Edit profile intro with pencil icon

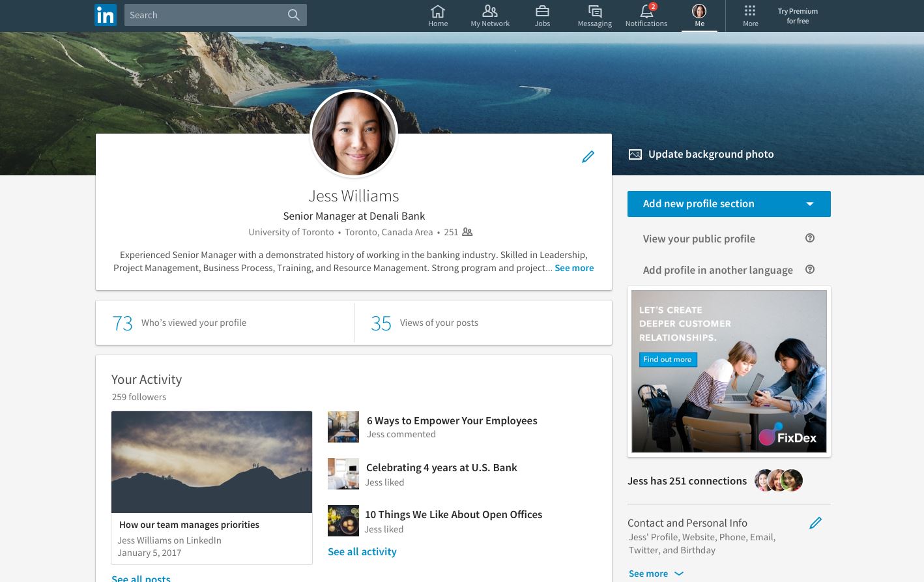[x=588, y=156]
